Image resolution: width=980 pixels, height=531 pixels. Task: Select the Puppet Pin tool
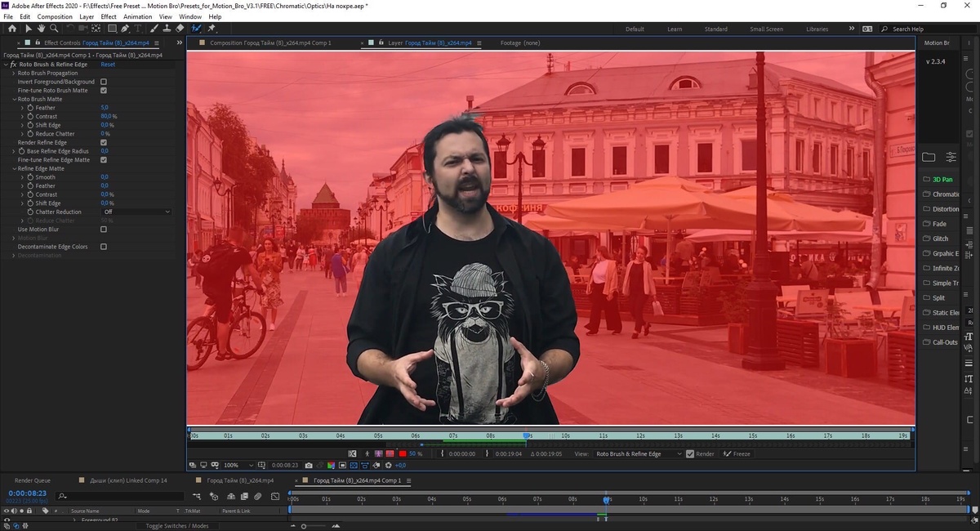pyautogui.click(x=211, y=29)
